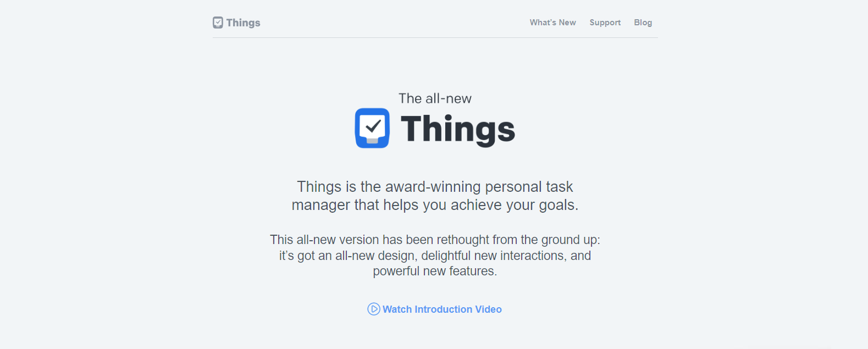The width and height of the screenshot is (868, 349).
Task: Click "The all-new" text above the title
Action: tap(435, 98)
